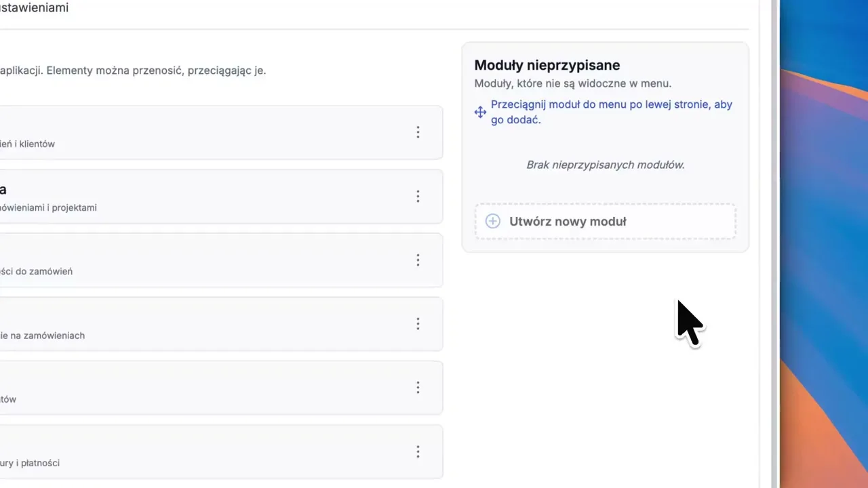
Task: Select the first module card in the list
Action: click(x=203, y=132)
